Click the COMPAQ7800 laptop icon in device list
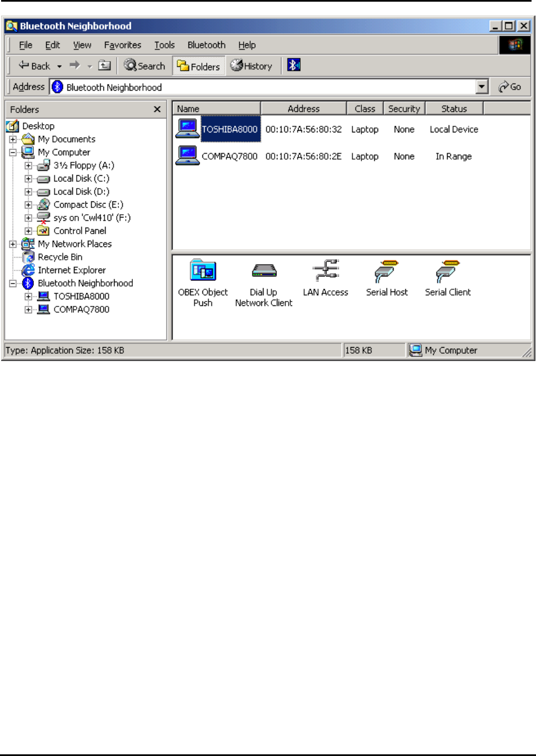 click(187, 156)
